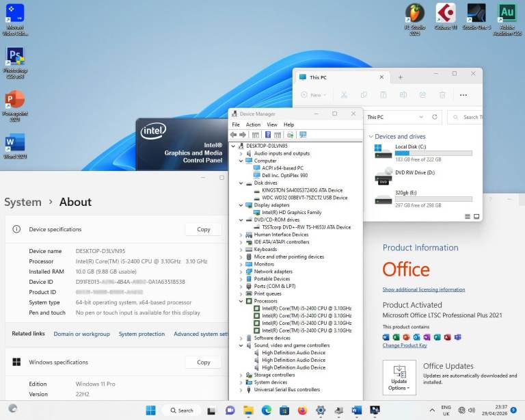The image size is (525, 420).
Task: Click Copy button for Device specifications
Action: 204,229
